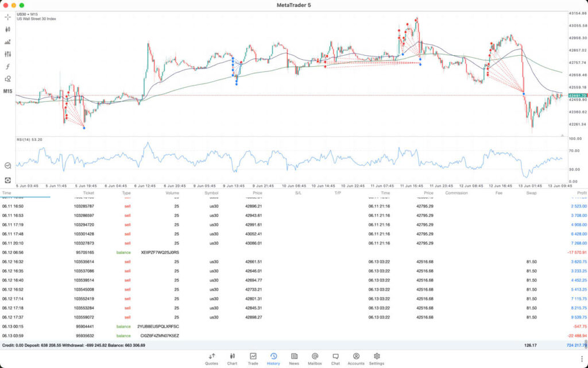Select balance entry XEIIPZF7WQ2SJ0RS
Image resolution: width=588 pixels, height=368 pixels.
[x=294, y=252]
